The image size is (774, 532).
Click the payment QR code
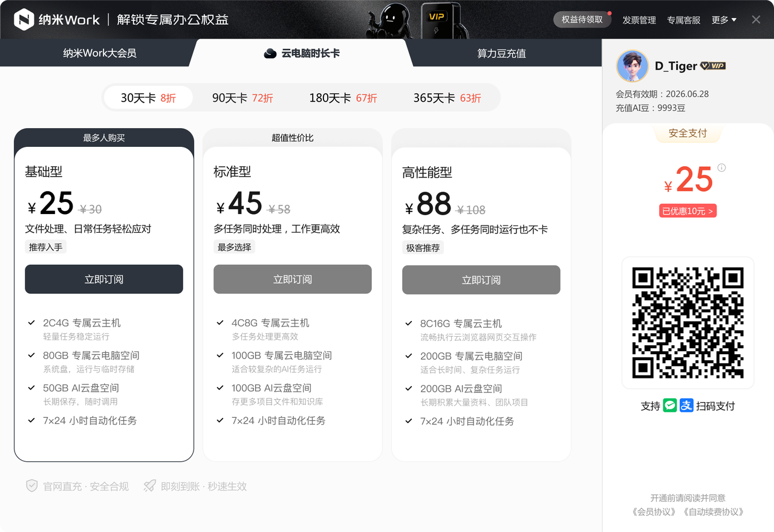(688, 323)
